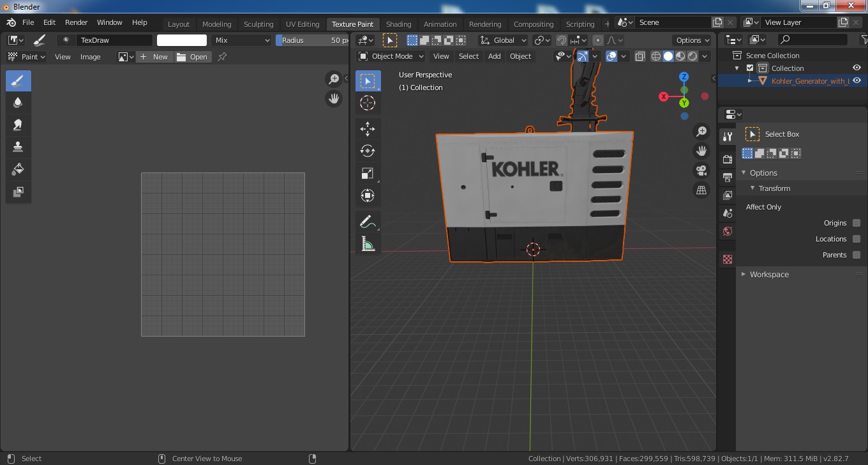The width and height of the screenshot is (868, 465).
Task: Click the zoom magnifier in the 3D viewport
Action: [701, 132]
